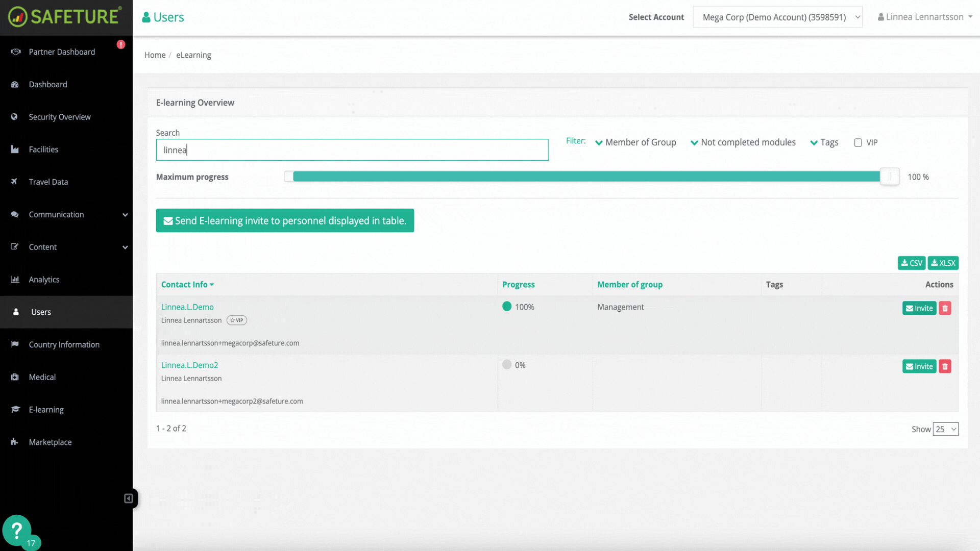Image resolution: width=980 pixels, height=551 pixels.
Task: Collapse the sidebar panel
Action: click(129, 498)
